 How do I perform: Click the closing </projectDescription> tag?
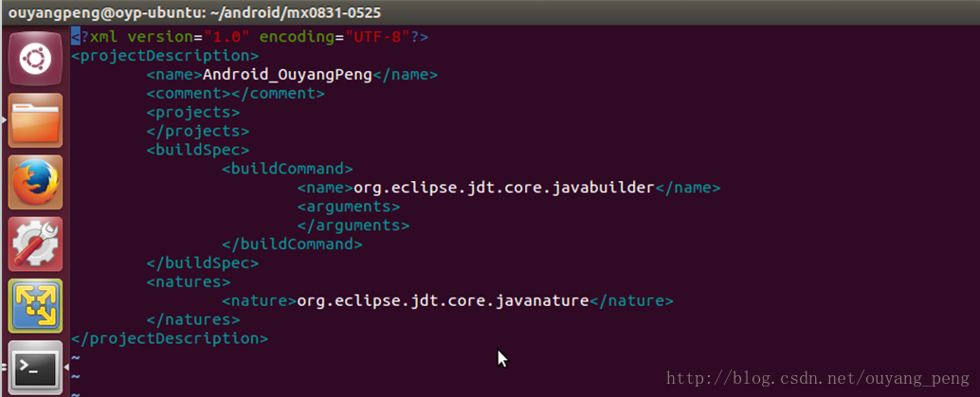pyautogui.click(x=170, y=338)
